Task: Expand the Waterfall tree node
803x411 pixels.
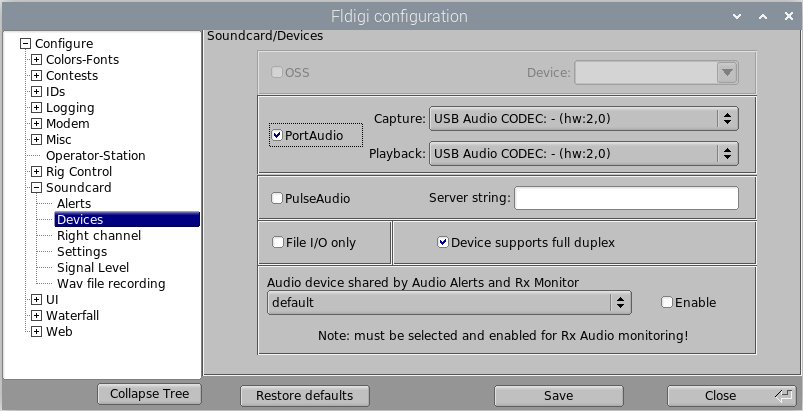Action: click(x=37, y=316)
